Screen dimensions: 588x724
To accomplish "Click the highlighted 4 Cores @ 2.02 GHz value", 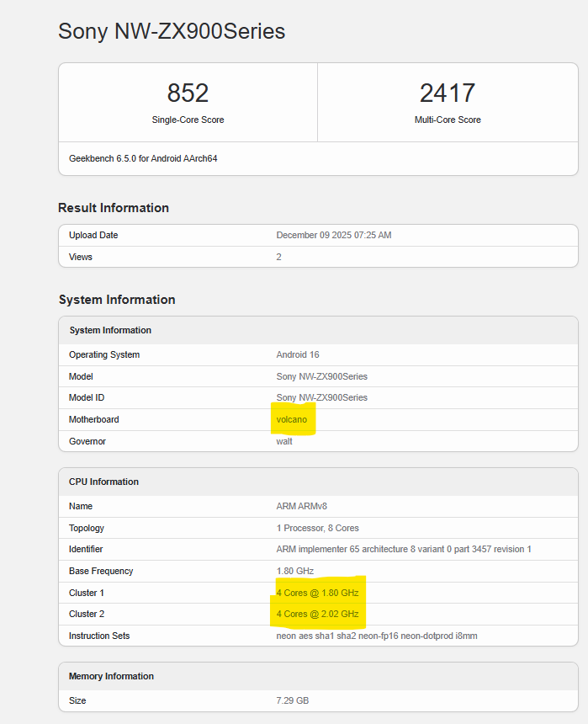I will click(x=318, y=614).
